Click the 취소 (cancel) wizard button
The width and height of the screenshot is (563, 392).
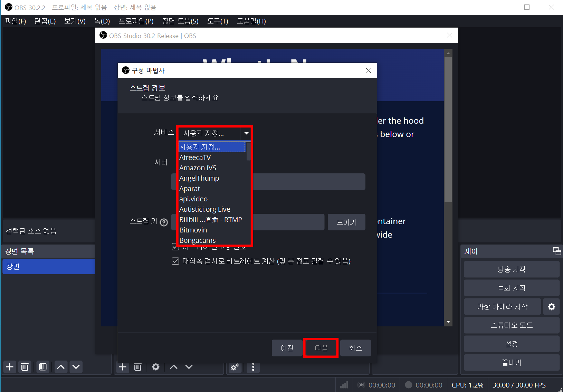pyautogui.click(x=355, y=348)
